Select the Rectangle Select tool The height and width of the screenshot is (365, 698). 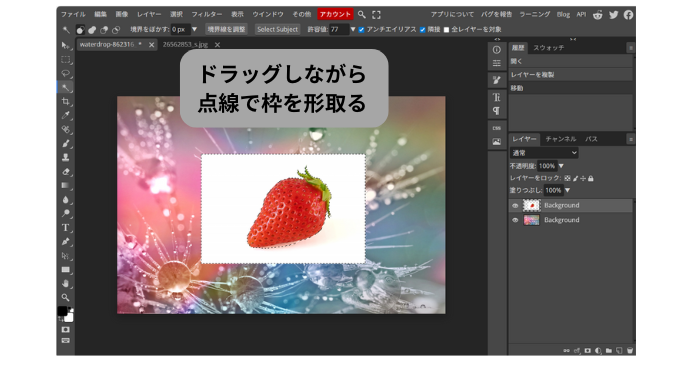click(x=65, y=60)
